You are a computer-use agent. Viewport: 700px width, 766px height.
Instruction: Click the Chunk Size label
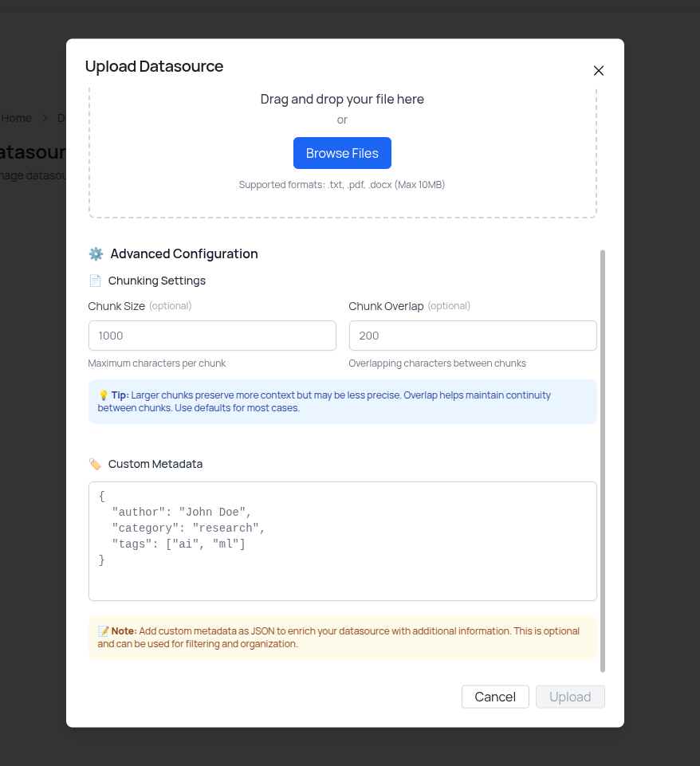(117, 306)
